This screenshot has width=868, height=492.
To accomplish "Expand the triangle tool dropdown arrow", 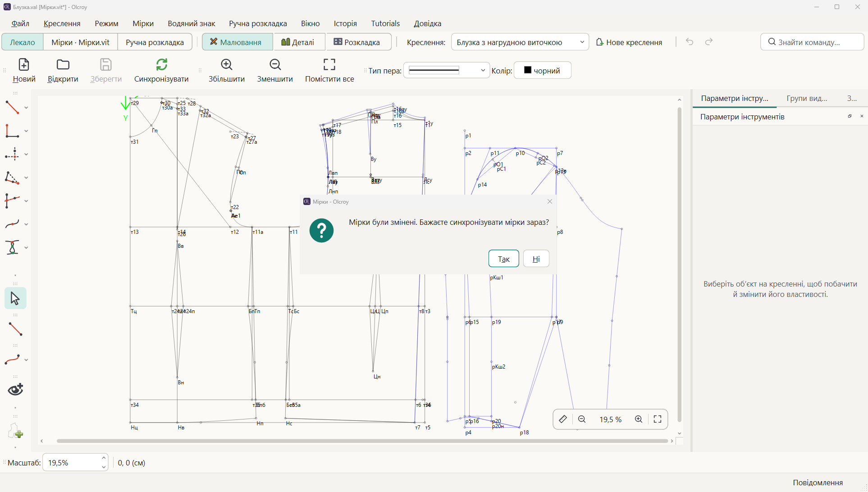I will point(26,178).
